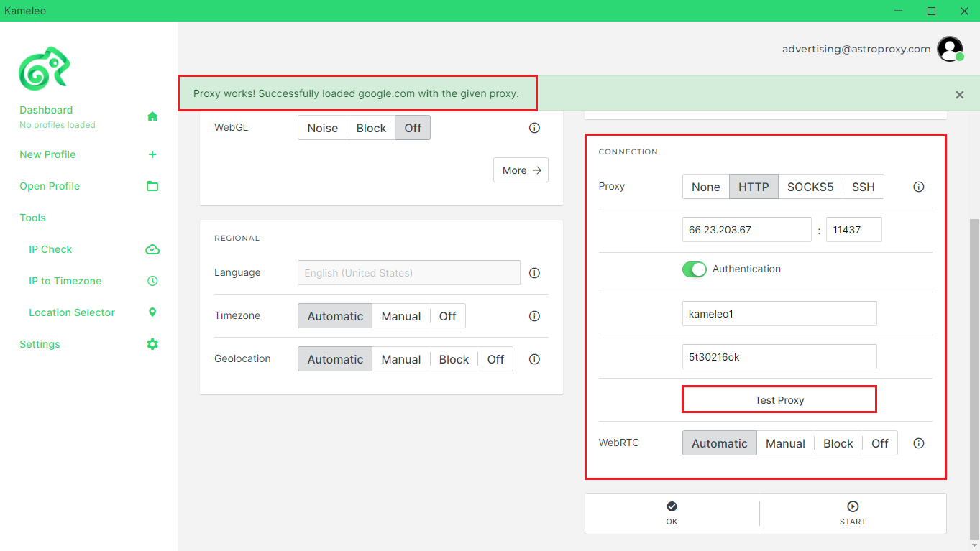The height and width of the screenshot is (551, 980).
Task: Set Geolocation to Off
Action: coord(495,359)
